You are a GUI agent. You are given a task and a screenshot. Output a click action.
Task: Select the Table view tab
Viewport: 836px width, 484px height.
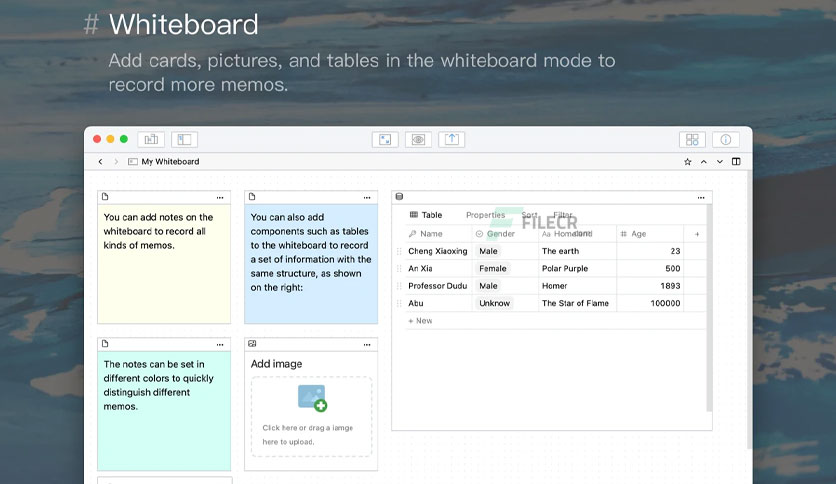426,215
